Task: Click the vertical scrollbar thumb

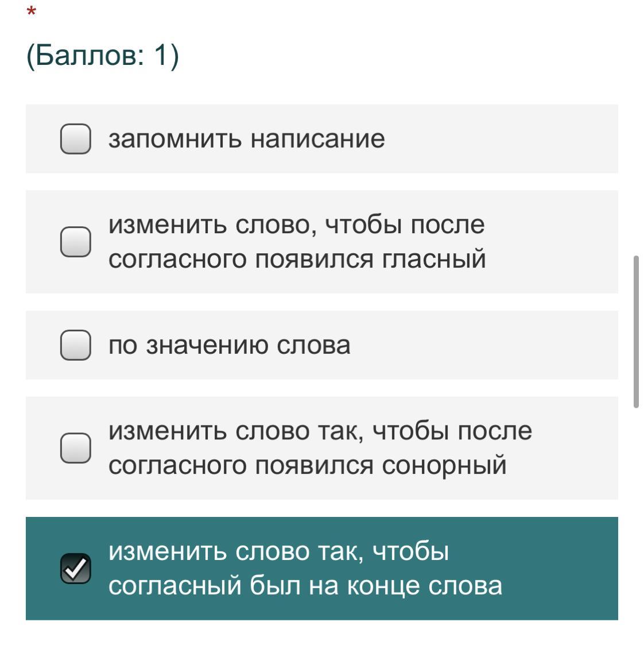Action: pyautogui.click(x=636, y=332)
